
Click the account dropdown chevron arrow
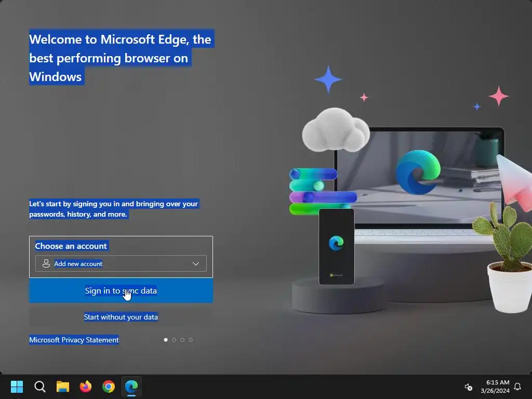[x=196, y=263]
